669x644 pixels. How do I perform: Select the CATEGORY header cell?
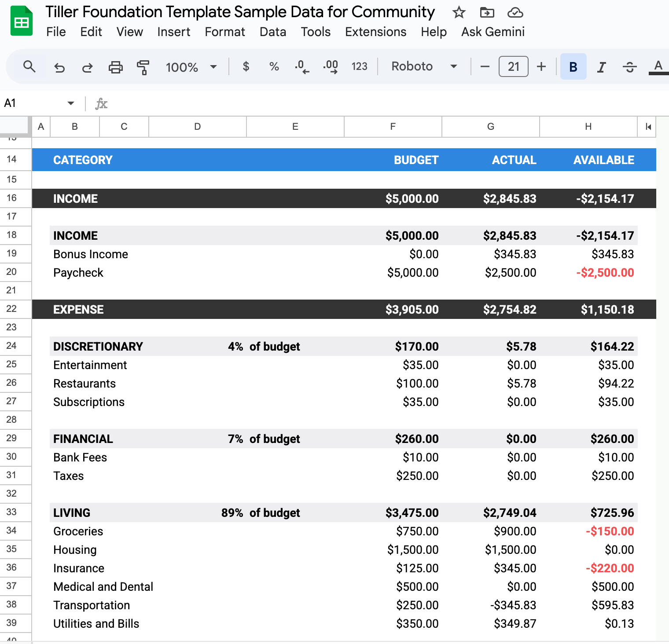[83, 160]
